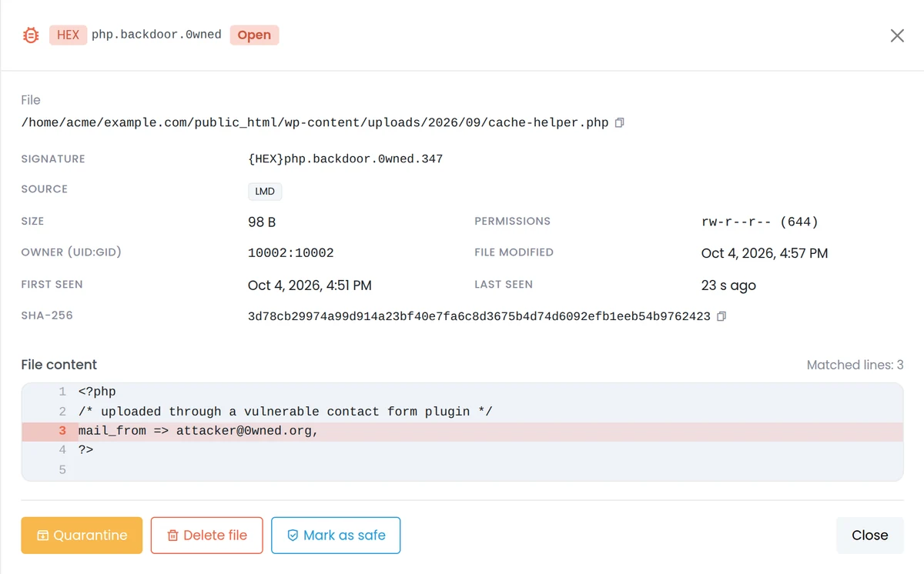Copy the file path using copy icon

(x=620, y=123)
